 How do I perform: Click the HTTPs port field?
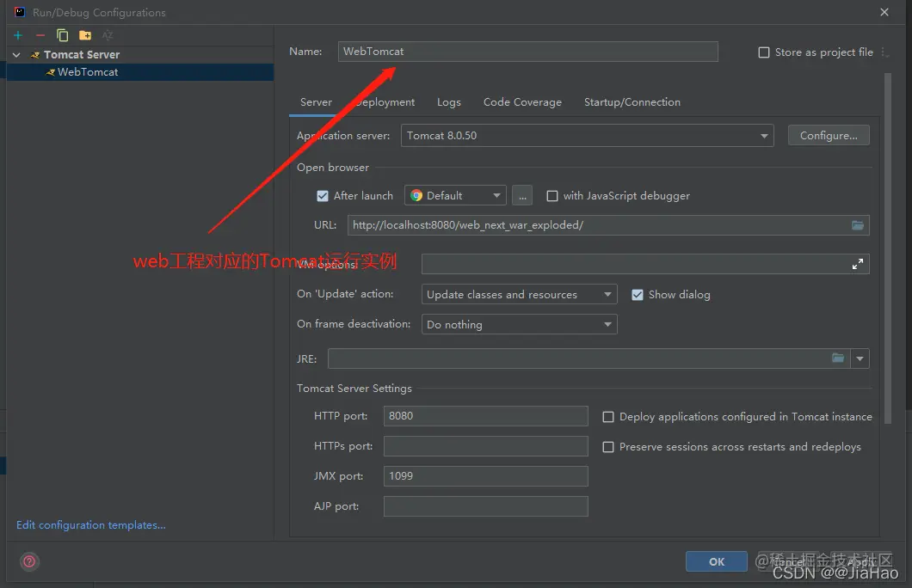485,446
